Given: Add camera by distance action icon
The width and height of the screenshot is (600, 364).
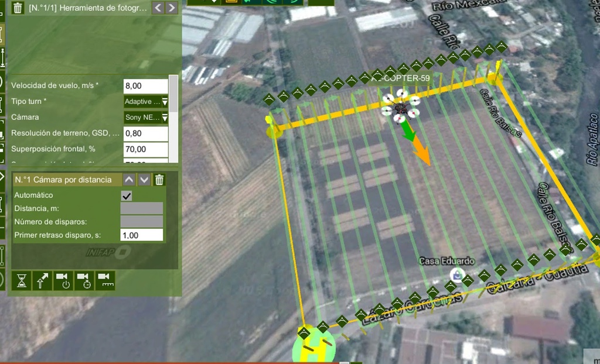Looking at the screenshot, I should click(104, 281).
